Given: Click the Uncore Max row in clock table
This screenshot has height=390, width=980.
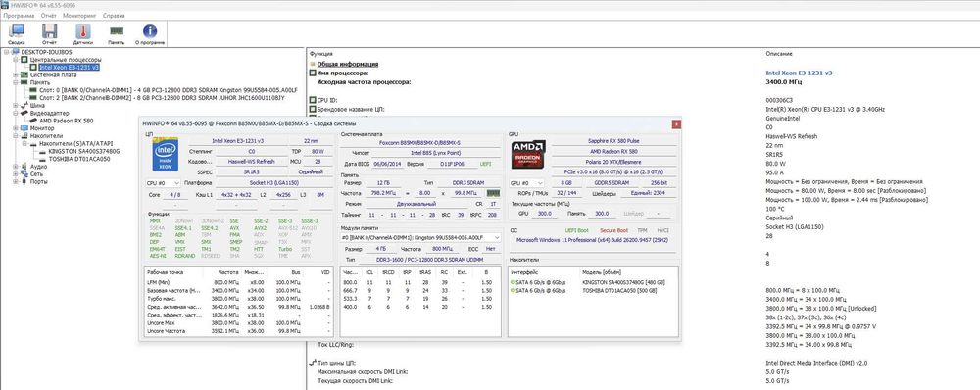Looking at the screenshot, I should tap(238, 323).
